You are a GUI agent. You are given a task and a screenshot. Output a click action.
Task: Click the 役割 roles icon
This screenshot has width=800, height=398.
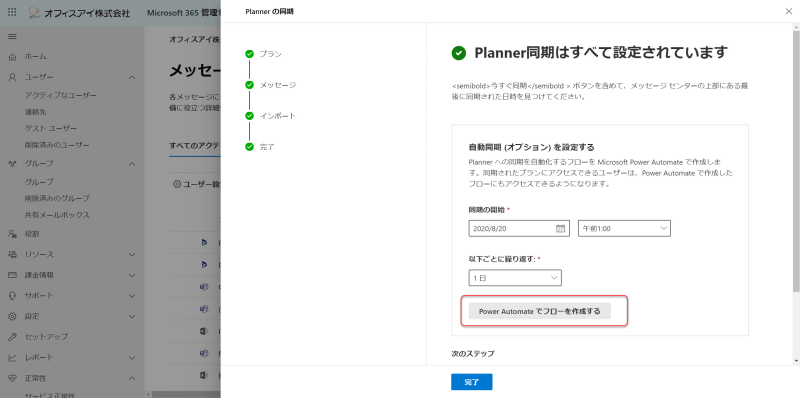coord(13,234)
